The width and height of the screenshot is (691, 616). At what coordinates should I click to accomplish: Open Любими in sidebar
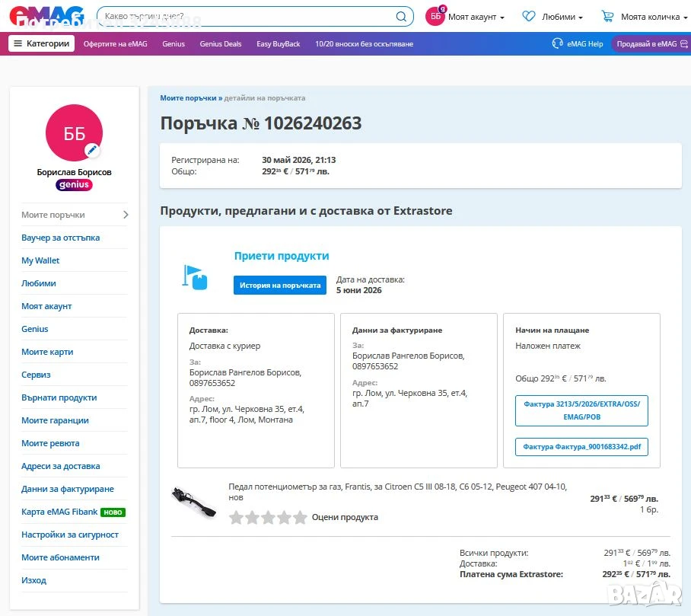pos(39,283)
